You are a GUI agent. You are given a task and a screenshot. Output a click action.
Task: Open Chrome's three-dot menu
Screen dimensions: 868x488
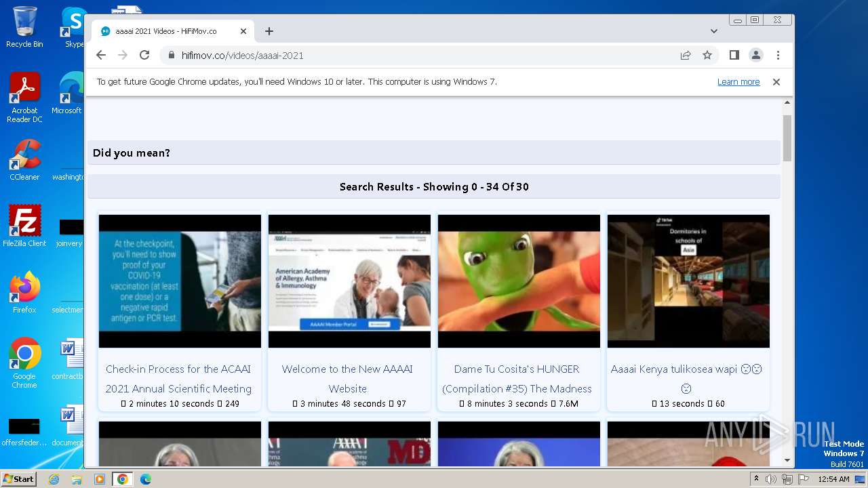click(x=778, y=56)
